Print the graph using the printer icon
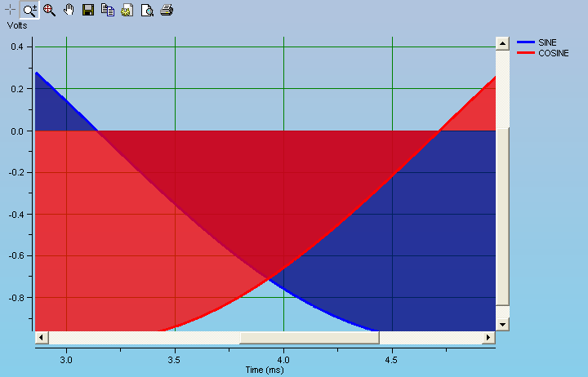Viewport: 588px width, 377px height. (x=166, y=11)
